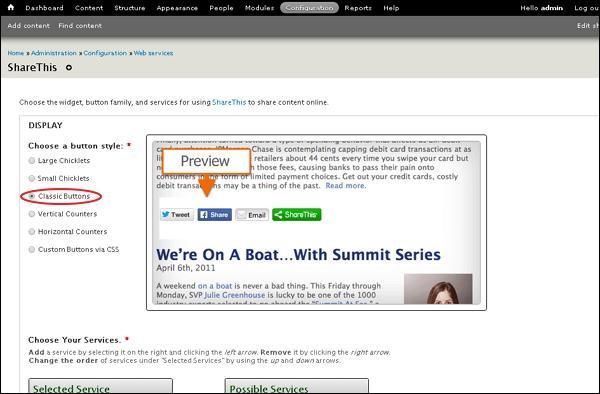Select Small Chicklets button style
The image size is (600, 394).
32,178
